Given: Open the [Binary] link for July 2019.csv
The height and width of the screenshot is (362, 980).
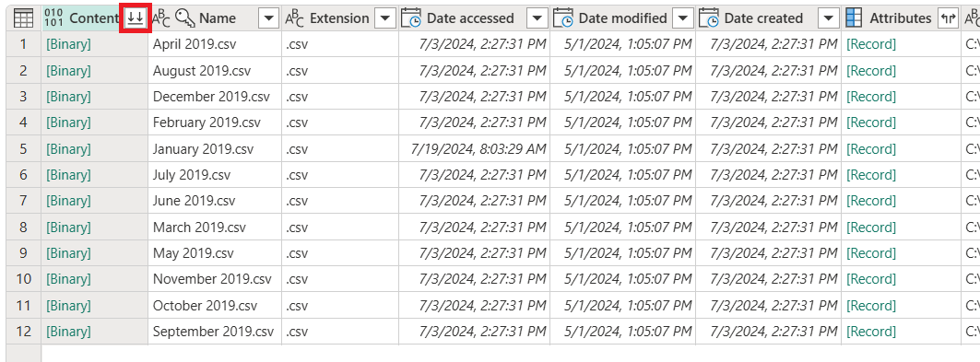Looking at the screenshot, I should (x=68, y=175).
